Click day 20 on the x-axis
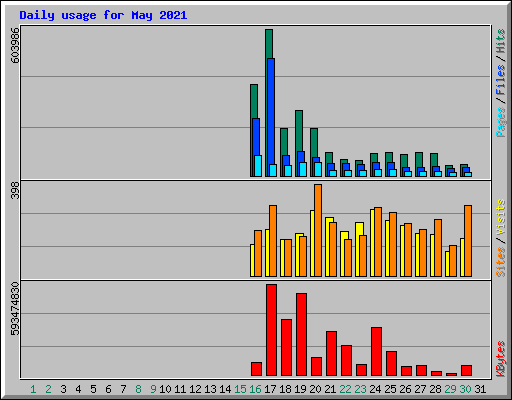Image resolution: width=512 pixels, height=400 pixels. 315,389
